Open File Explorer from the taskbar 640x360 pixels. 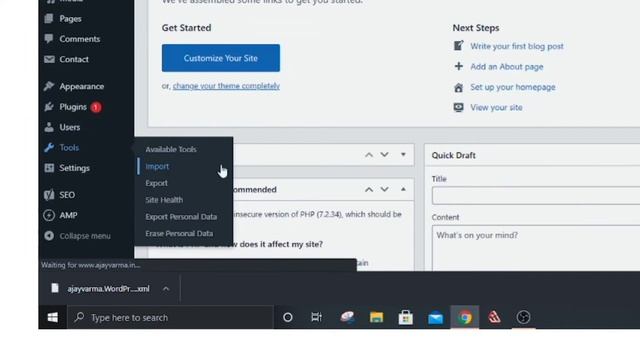coord(376,318)
